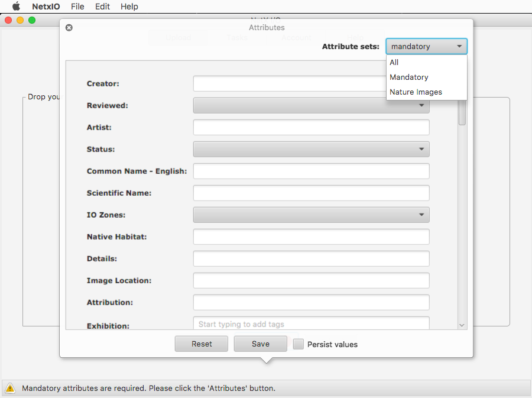Pick 'Mandatory' in the attribute sets list
Screen dimensions: 532x398
(408, 77)
